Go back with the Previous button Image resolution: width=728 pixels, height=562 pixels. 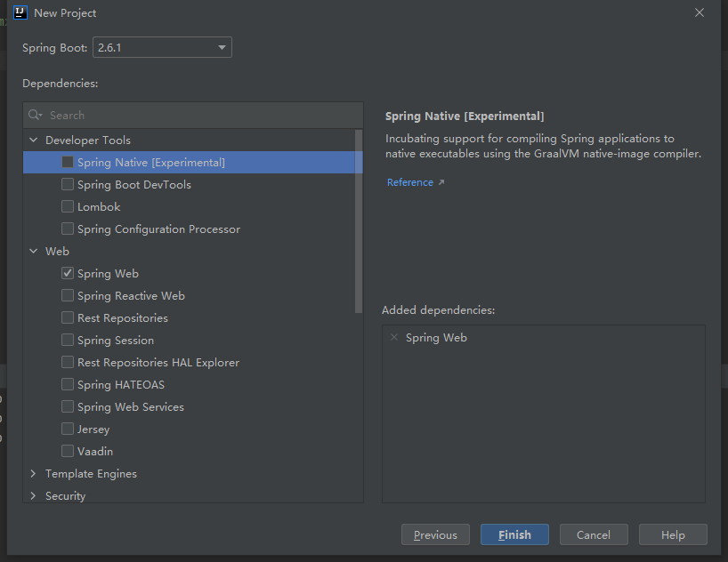coord(435,534)
